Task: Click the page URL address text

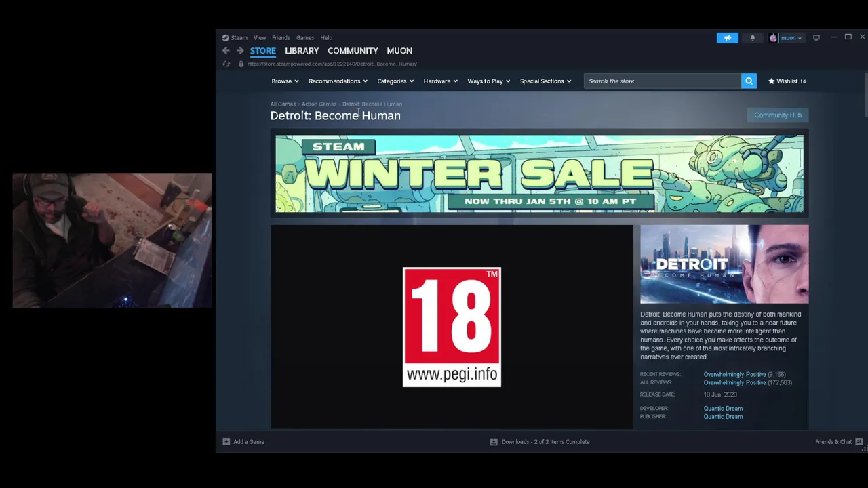Action: (332, 64)
